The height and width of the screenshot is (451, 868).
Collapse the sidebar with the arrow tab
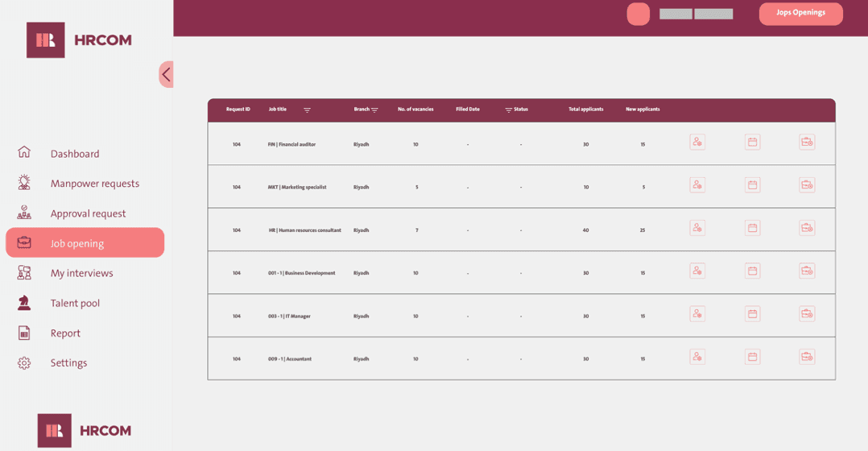click(166, 75)
